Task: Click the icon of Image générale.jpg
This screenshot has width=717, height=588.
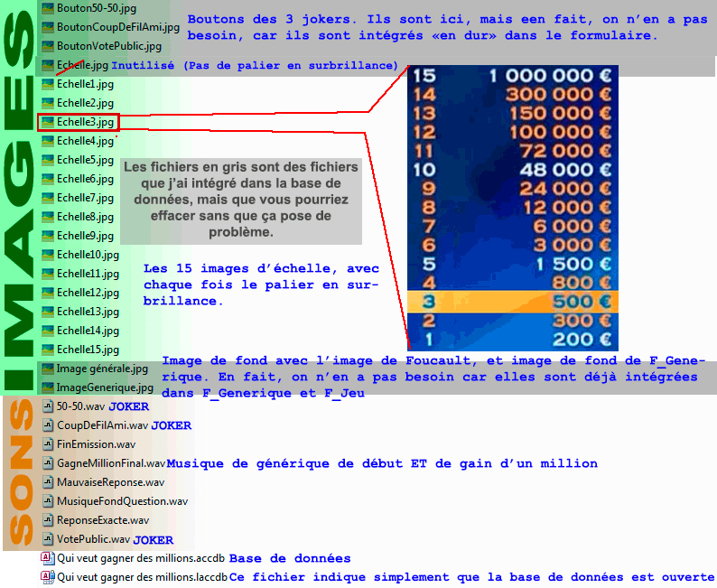Action: click(48, 369)
